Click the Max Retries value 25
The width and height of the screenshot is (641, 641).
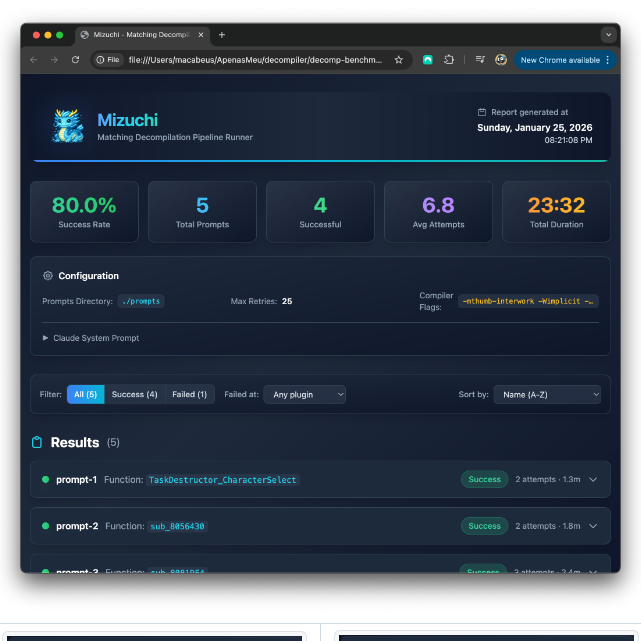click(x=287, y=301)
